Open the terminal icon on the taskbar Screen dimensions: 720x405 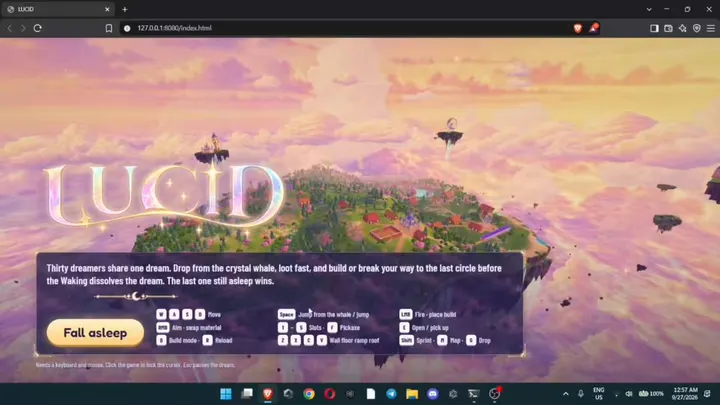click(x=473, y=394)
